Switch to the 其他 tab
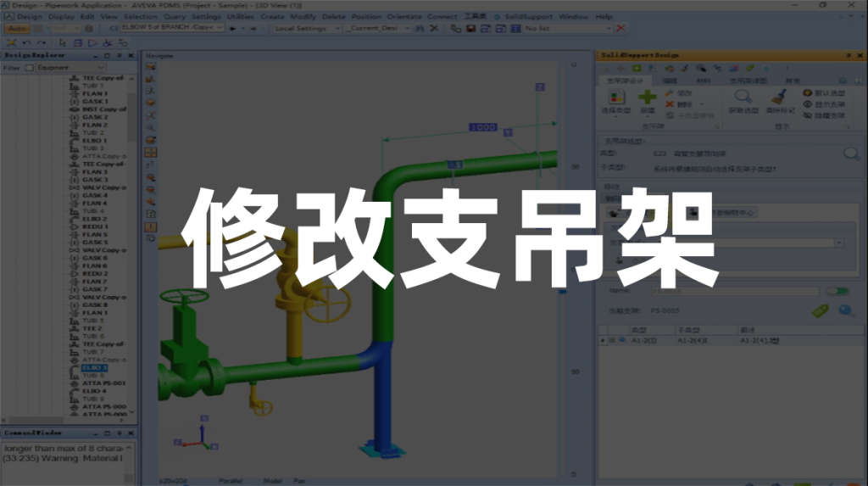 [x=793, y=81]
